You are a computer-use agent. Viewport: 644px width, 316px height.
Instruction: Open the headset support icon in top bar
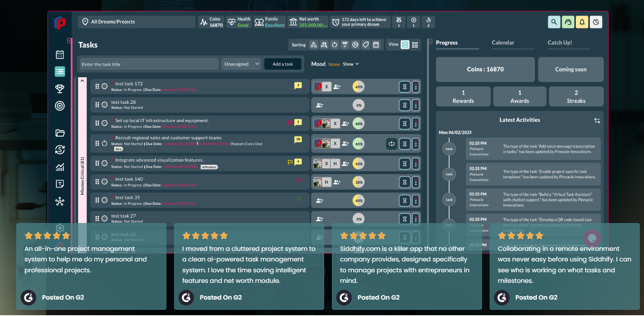pos(568,22)
